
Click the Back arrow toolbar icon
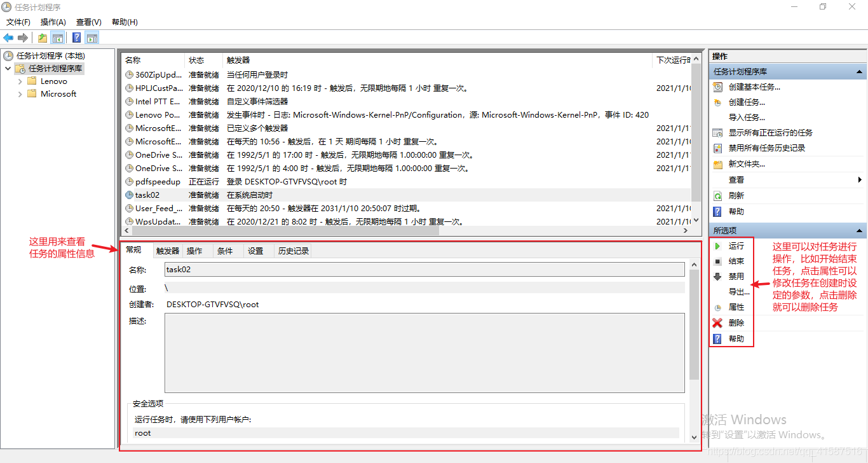(8, 38)
